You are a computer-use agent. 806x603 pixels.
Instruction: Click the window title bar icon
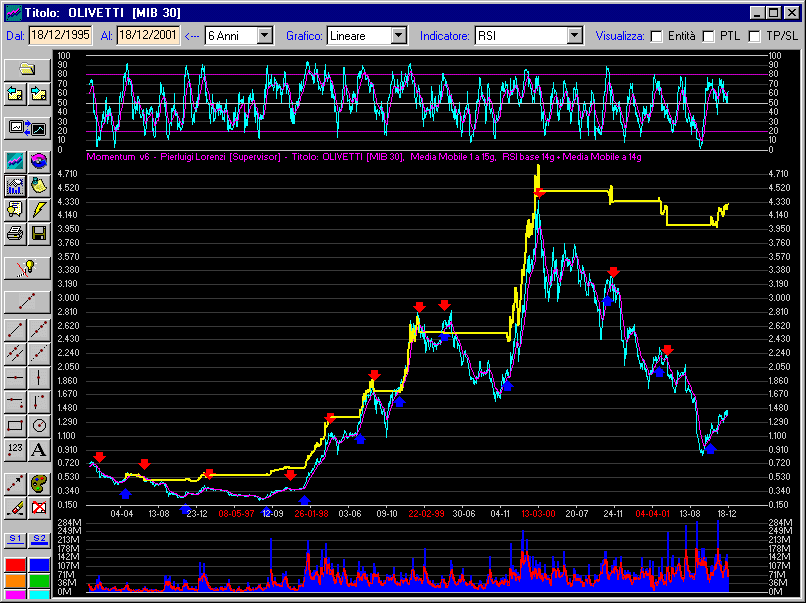(x=13, y=13)
